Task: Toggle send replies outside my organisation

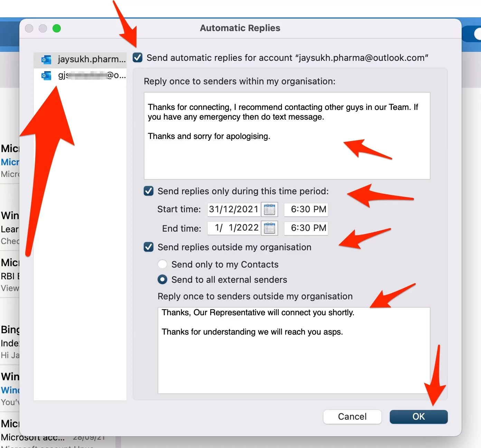Action: pyautogui.click(x=148, y=247)
